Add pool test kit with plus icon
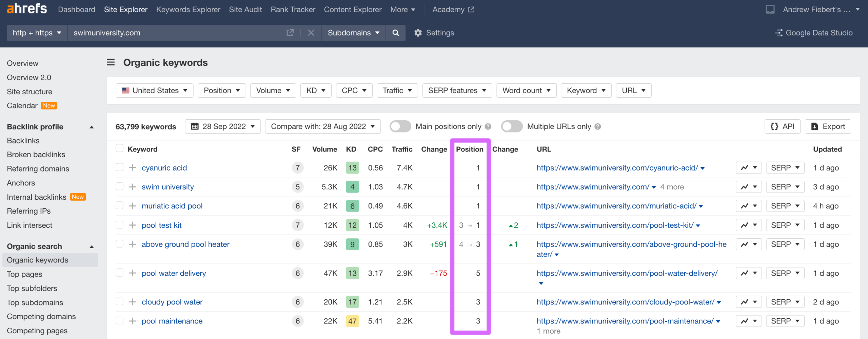The width and height of the screenshot is (868, 339). pos(133,225)
